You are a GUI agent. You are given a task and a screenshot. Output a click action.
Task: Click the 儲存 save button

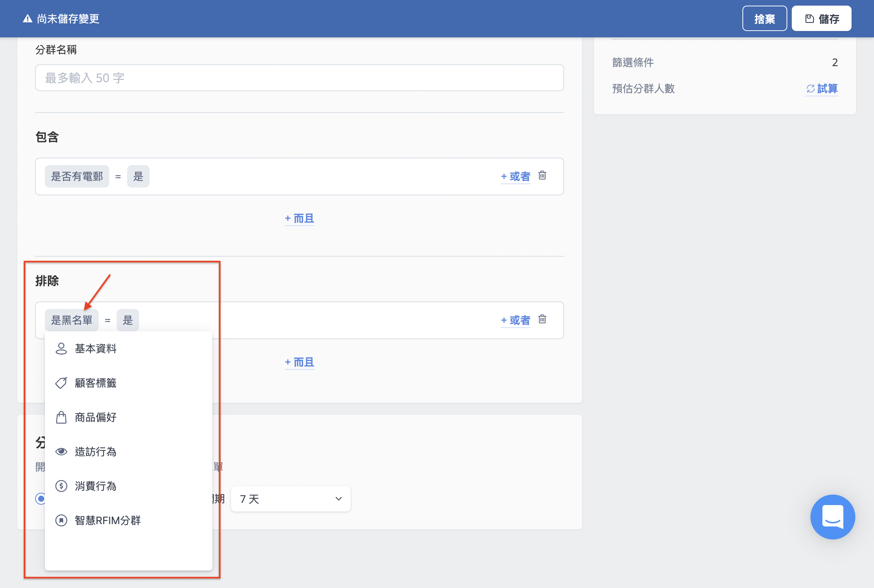coord(821,18)
